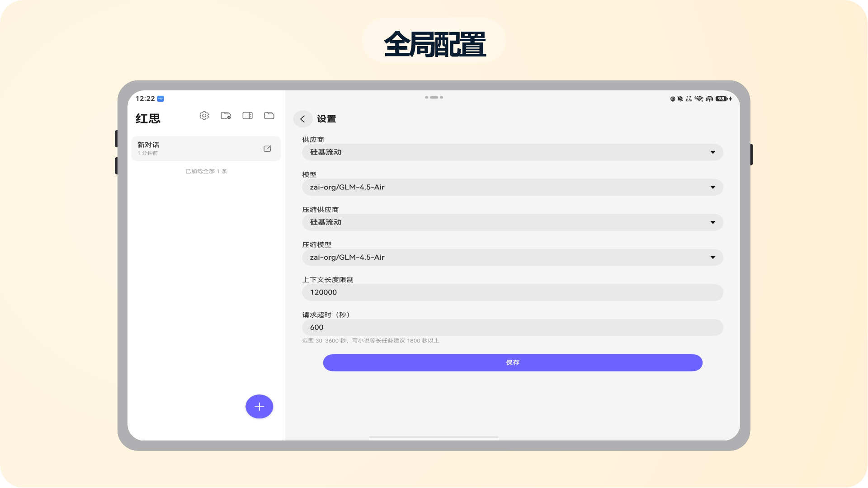Click folder with gear icon

click(226, 116)
